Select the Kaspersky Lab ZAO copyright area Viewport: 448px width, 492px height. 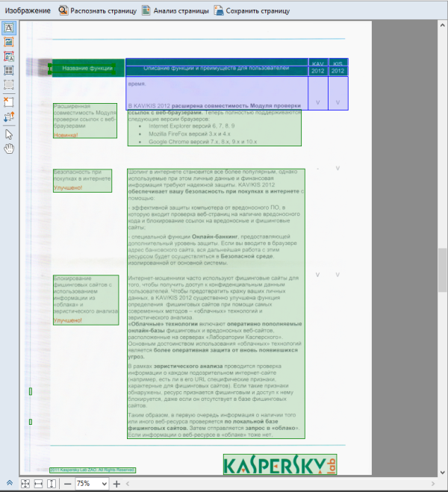point(93,470)
